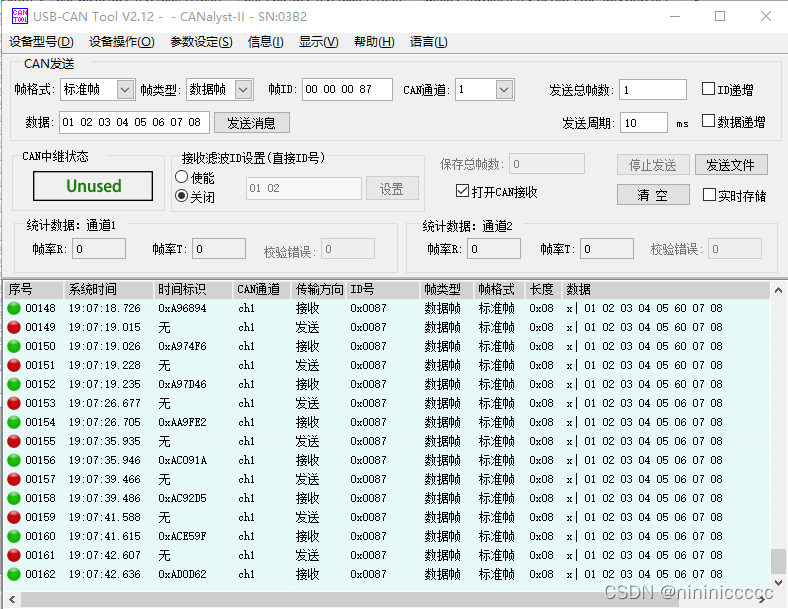Viewport: 788px width, 609px height.
Task: Click the 清空 button
Action: 653,195
